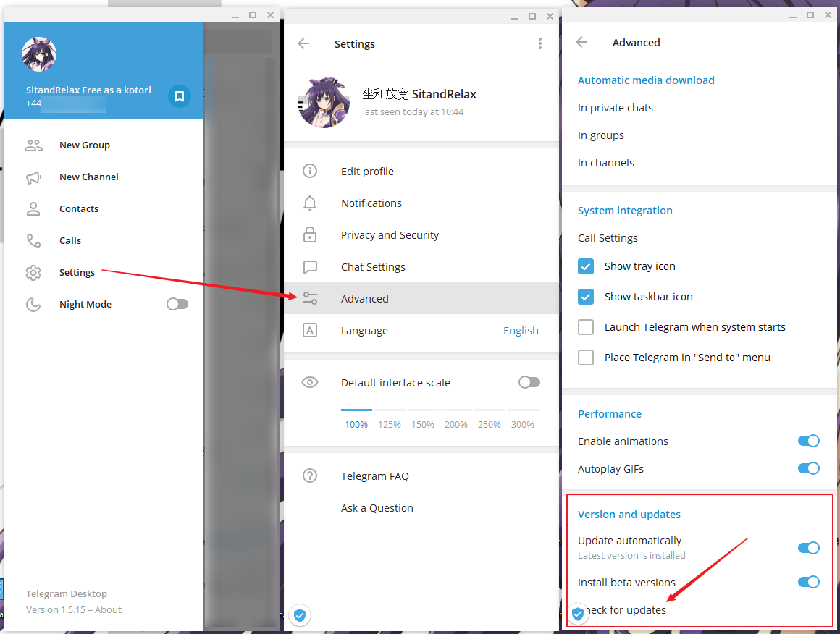Uncheck Show tray icon

click(x=586, y=266)
